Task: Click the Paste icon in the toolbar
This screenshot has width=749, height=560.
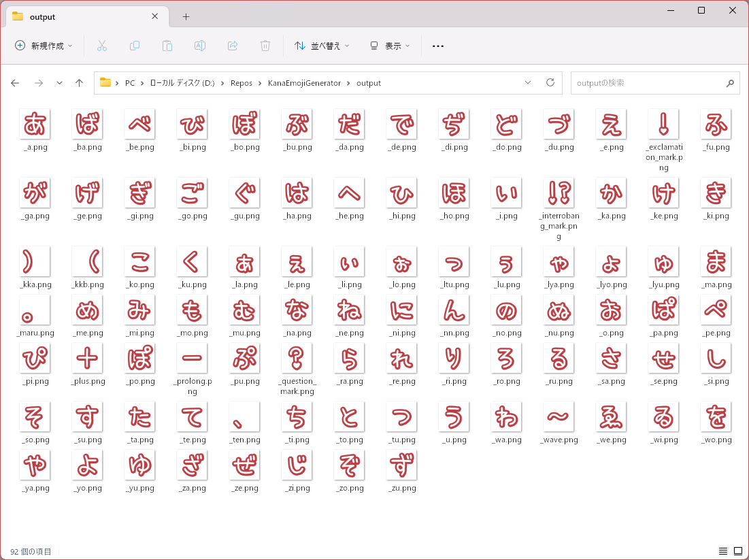Action: coord(167,46)
